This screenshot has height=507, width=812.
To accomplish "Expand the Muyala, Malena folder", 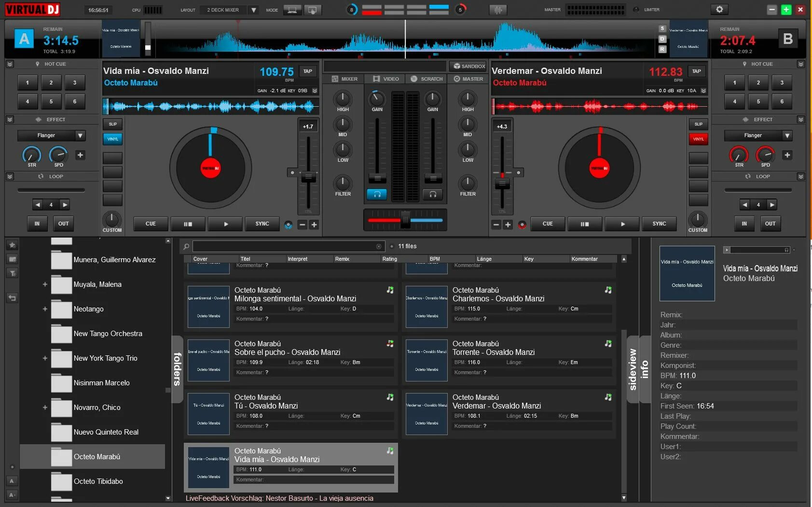I will [x=45, y=284].
